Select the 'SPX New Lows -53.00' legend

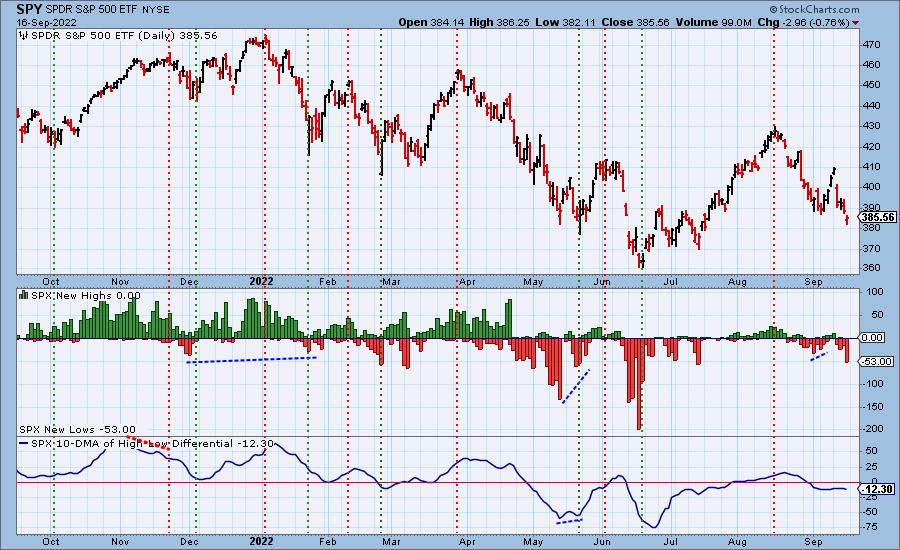77,429
